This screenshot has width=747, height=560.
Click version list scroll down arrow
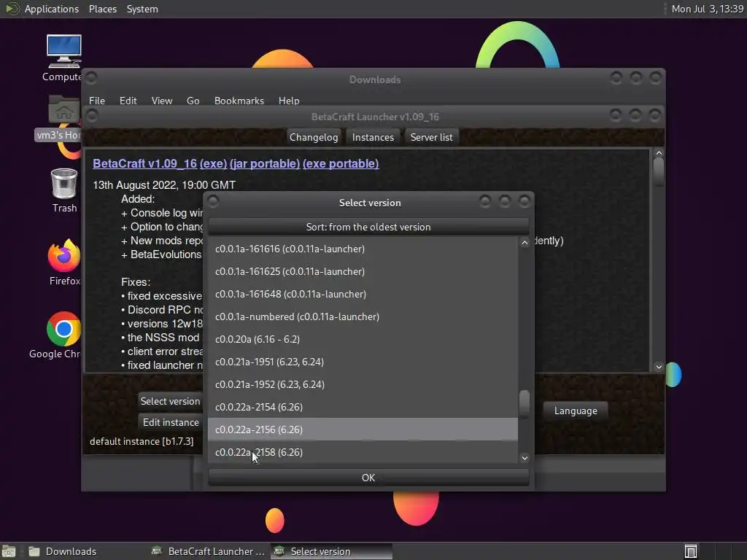pos(525,458)
